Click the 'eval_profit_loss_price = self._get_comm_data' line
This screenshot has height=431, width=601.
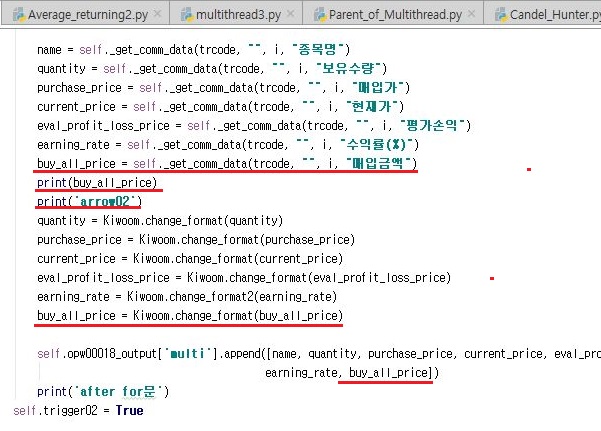(254, 125)
